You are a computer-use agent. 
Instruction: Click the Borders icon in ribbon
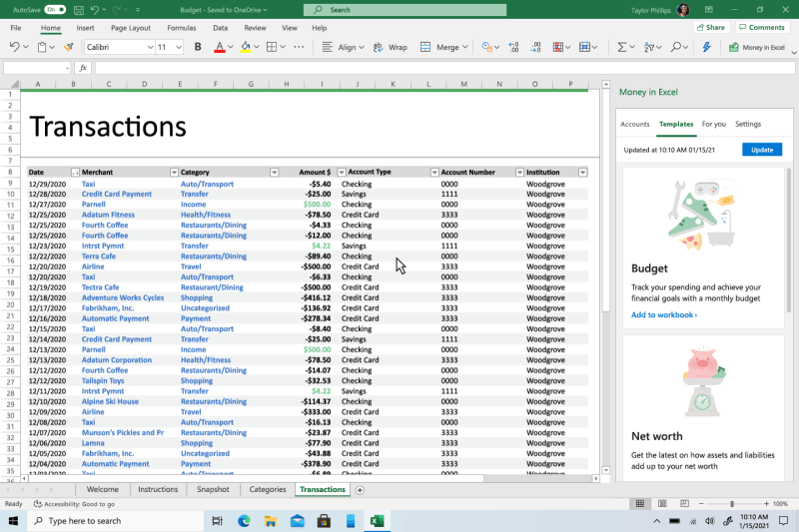coord(271,47)
